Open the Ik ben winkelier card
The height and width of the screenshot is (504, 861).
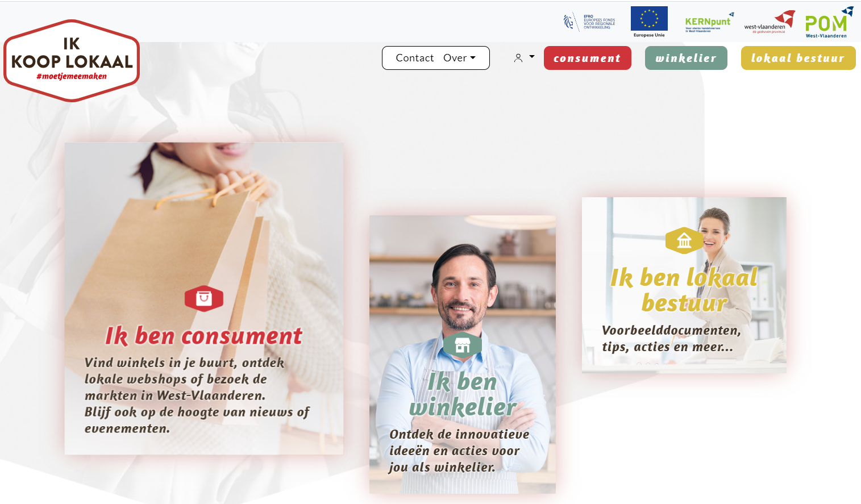tap(463, 354)
